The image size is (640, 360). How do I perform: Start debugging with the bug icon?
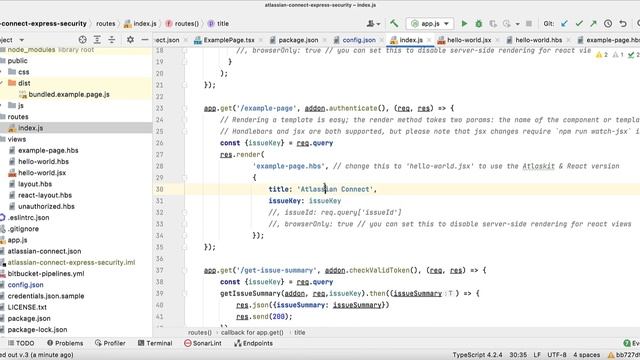tap(479, 24)
